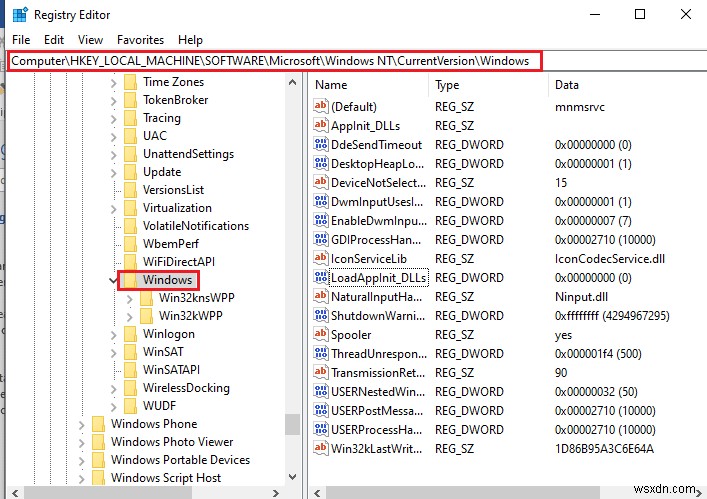Click the string icon for Win32kLastWrit...
This screenshot has height=499, width=707.
pos(321,449)
